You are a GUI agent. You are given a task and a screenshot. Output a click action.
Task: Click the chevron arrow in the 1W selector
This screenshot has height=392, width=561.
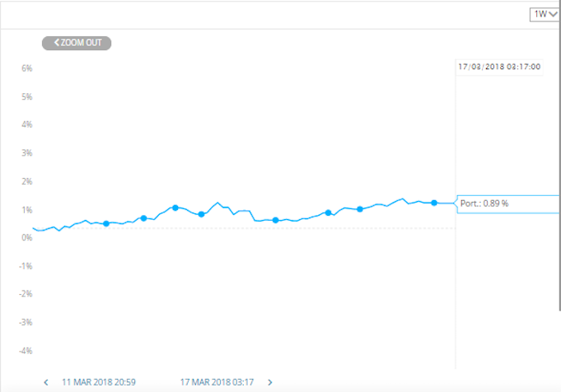click(553, 14)
